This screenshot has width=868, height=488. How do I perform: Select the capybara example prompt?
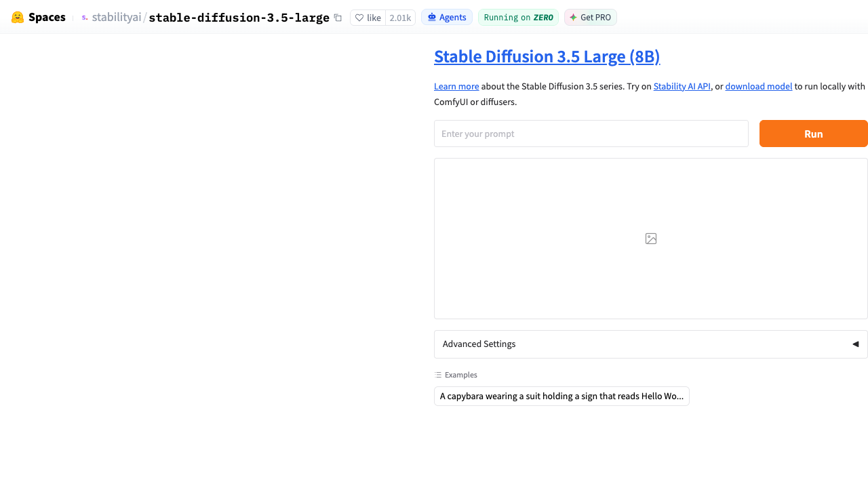pyautogui.click(x=561, y=396)
